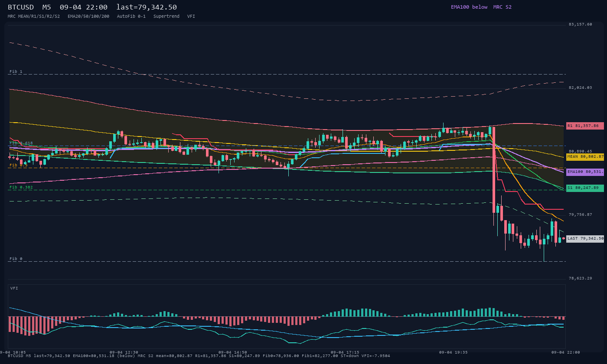Image resolution: width=607 pixels, height=364 pixels.
Task: Click AutoFib 0-1 legend entry
Action: 131,16
